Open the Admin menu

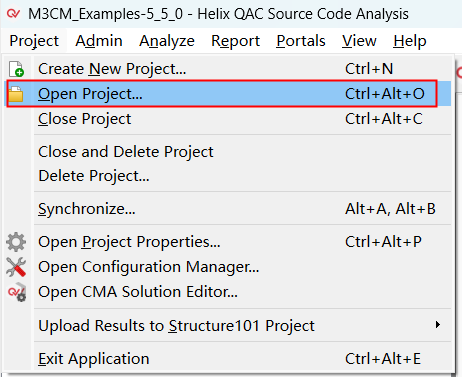coord(99,41)
